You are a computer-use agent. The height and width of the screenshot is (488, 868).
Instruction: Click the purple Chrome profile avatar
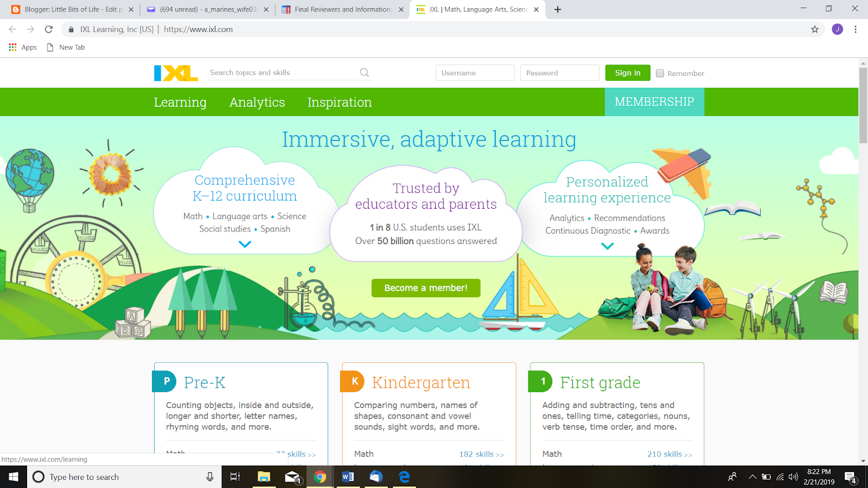(837, 29)
